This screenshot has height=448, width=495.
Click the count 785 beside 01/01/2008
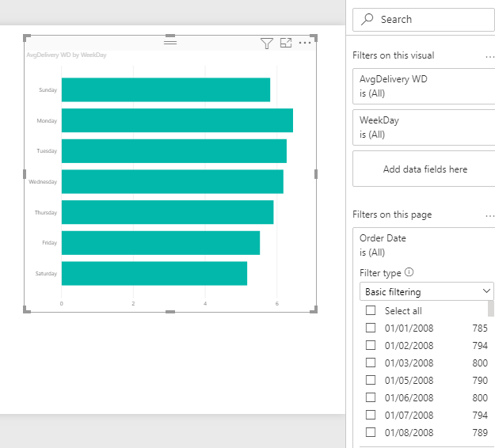click(480, 328)
